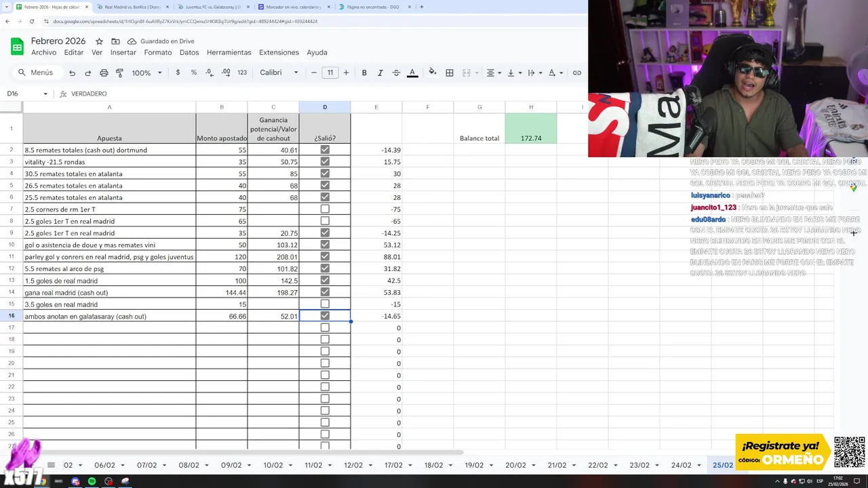Toggle italic formatting
Image resolution: width=868 pixels, height=488 pixels.
(380, 73)
